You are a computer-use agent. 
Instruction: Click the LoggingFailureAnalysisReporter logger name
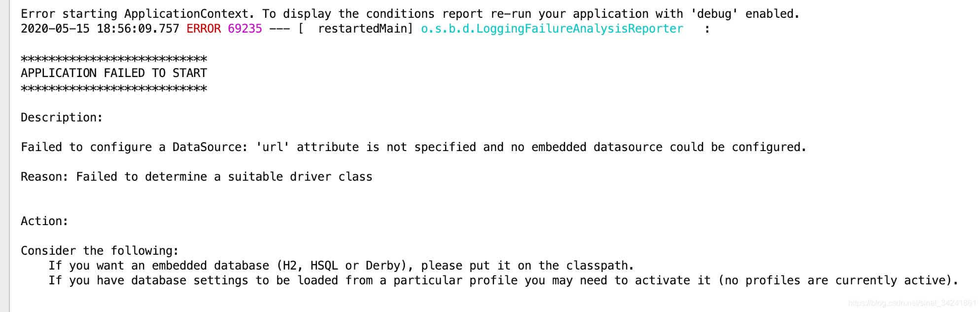click(x=552, y=29)
